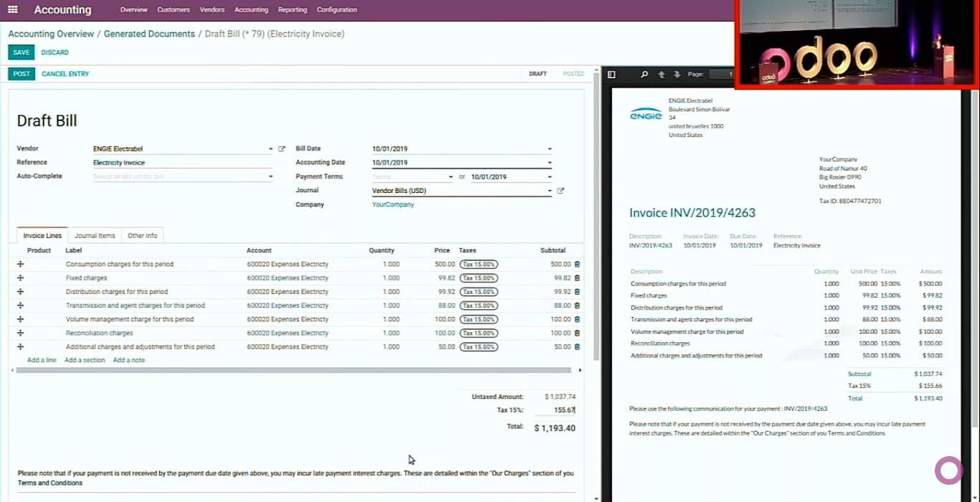Switch to the Journal Items tab

pos(95,235)
